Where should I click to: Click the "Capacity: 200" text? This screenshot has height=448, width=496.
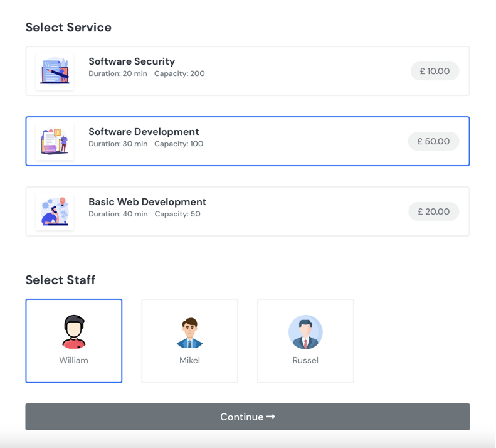179,73
